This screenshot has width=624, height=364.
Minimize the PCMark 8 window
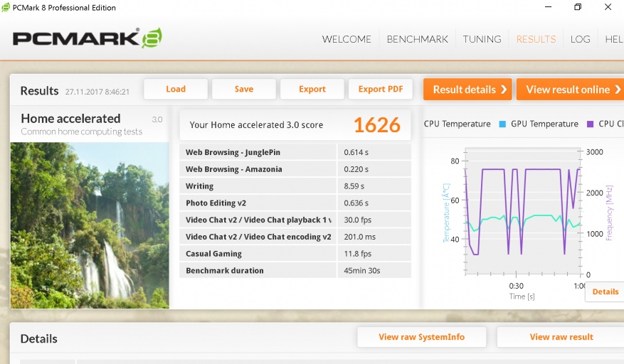click(548, 7)
